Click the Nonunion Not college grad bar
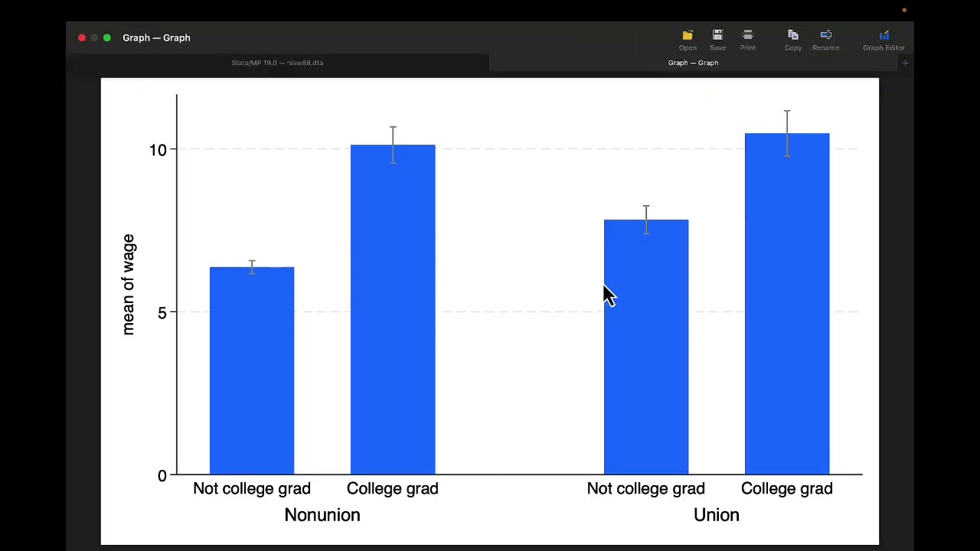This screenshot has width=980, height=551. (252, 375)
